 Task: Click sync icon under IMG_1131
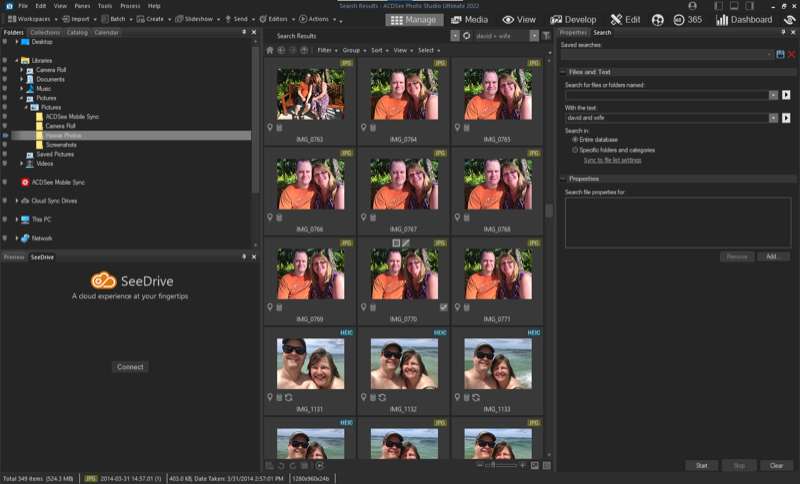(x=289, y=397)
